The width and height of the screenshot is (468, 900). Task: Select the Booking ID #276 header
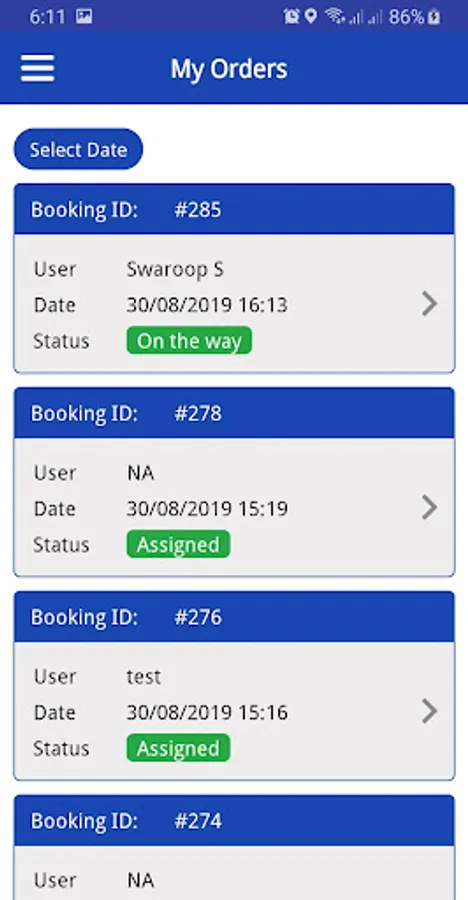click(234, 616)
